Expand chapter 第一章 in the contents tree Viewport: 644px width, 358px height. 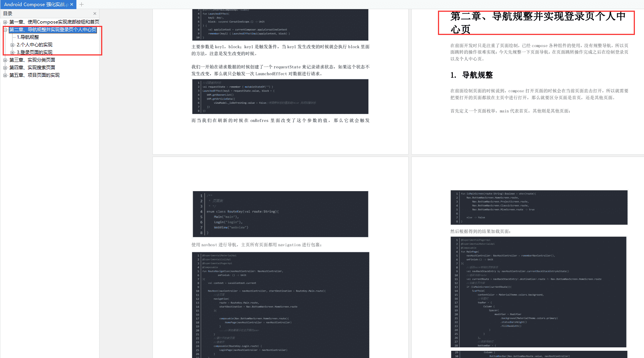point(5,22)
